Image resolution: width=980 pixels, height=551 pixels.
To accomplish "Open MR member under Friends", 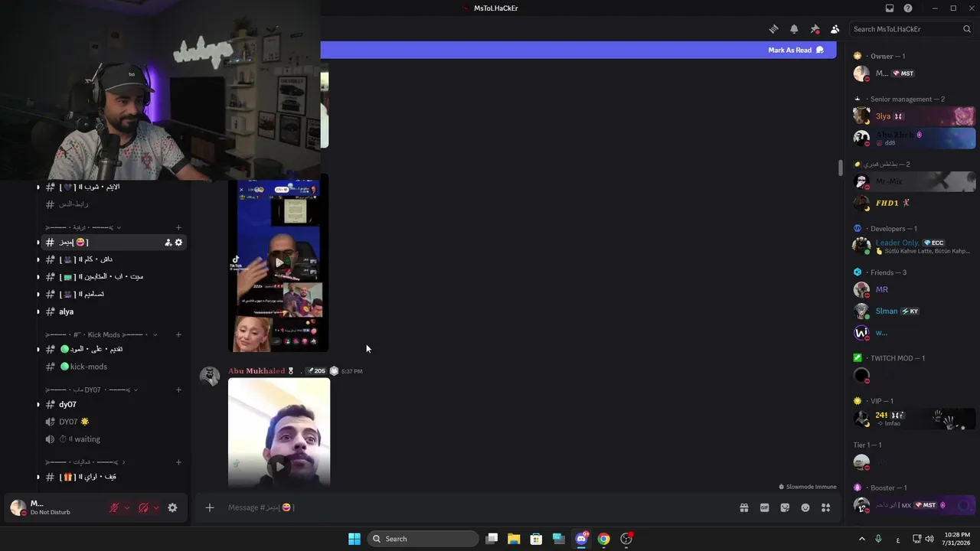I will tap(914, 289).
